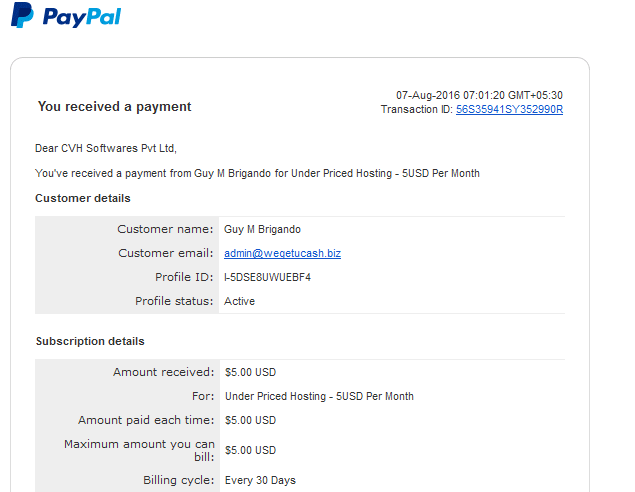Click the Profile status value Active

(239, 301)
